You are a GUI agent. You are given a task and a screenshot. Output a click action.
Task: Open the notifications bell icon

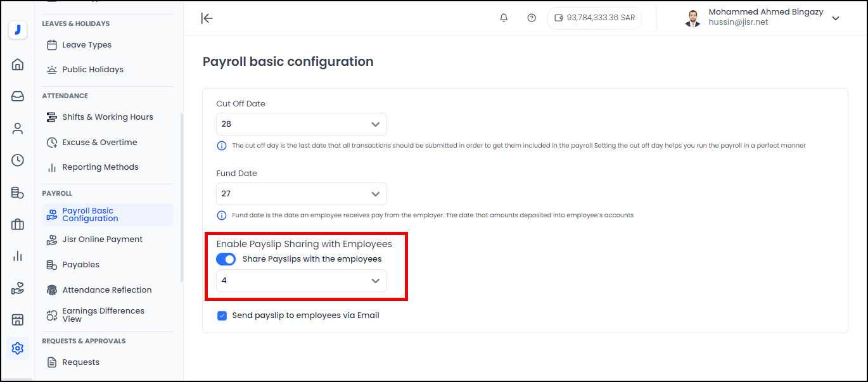click(x=503, y=18)
